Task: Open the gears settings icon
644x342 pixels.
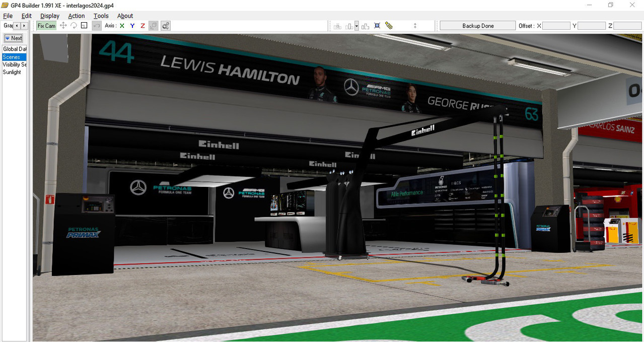Action: [166, 26]
